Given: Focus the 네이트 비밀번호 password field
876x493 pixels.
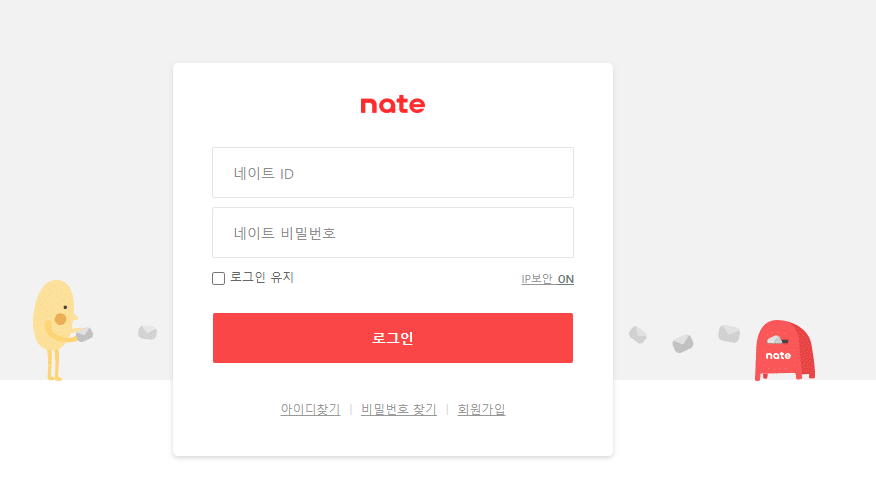Looking at the screenshot, I should click(393, 233).
